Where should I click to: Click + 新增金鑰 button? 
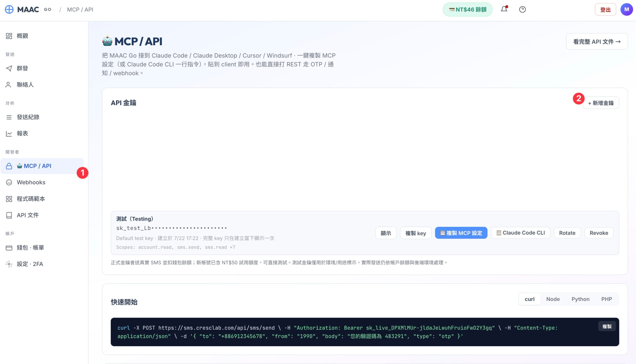coord(601,103)
